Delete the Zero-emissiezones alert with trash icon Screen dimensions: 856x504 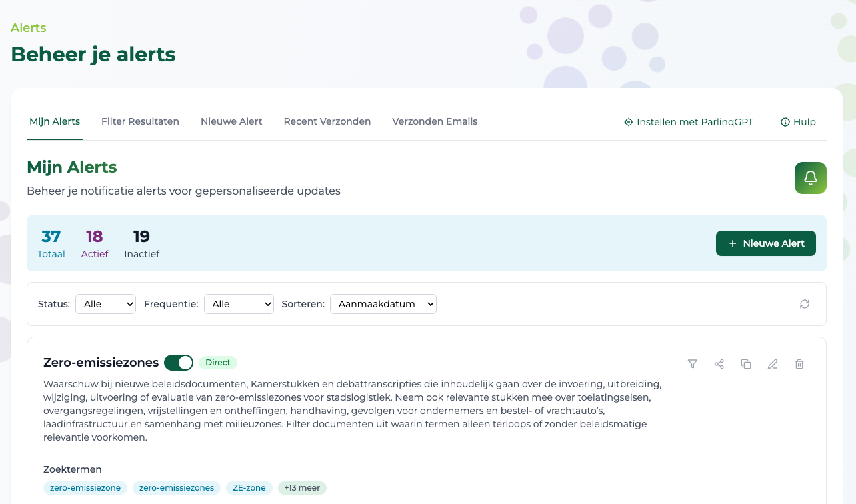tap(799, 364)
